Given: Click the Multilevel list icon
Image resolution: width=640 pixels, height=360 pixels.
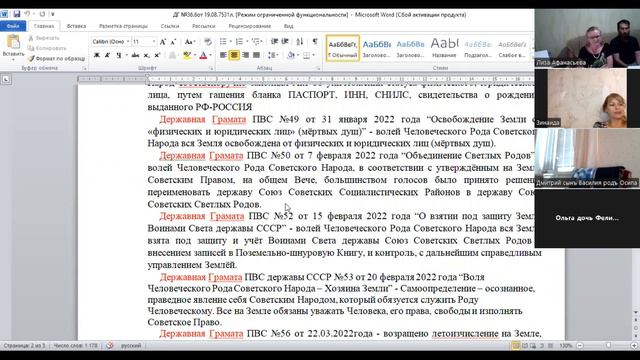Looking at the screenshot, I should [256, 42].
